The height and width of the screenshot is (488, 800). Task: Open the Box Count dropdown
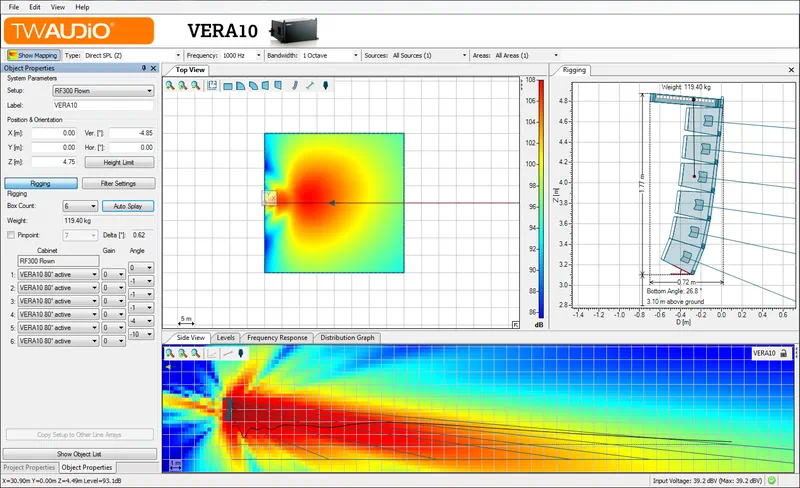(80, 206)
